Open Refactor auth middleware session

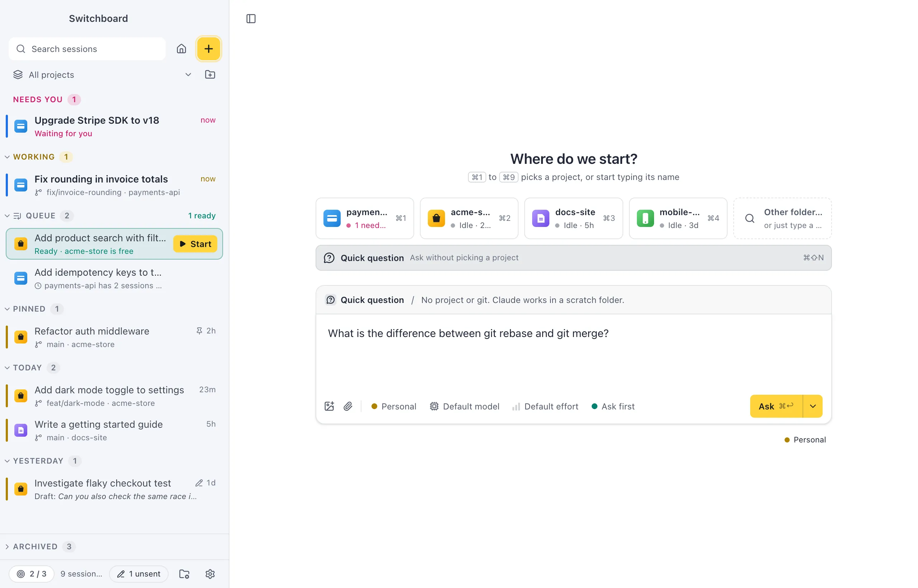(x=114, y=337)
